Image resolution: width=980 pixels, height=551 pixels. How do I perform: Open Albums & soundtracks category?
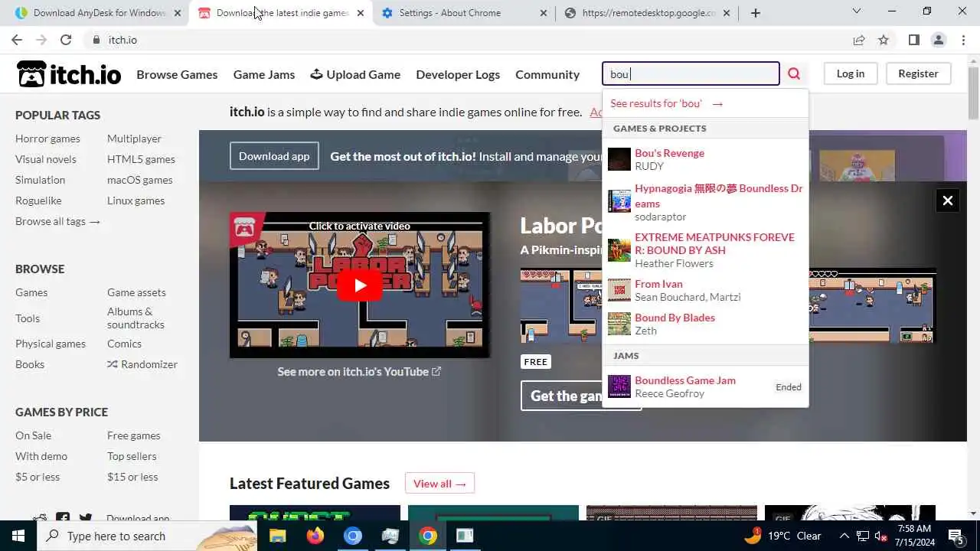pos(136,318)
